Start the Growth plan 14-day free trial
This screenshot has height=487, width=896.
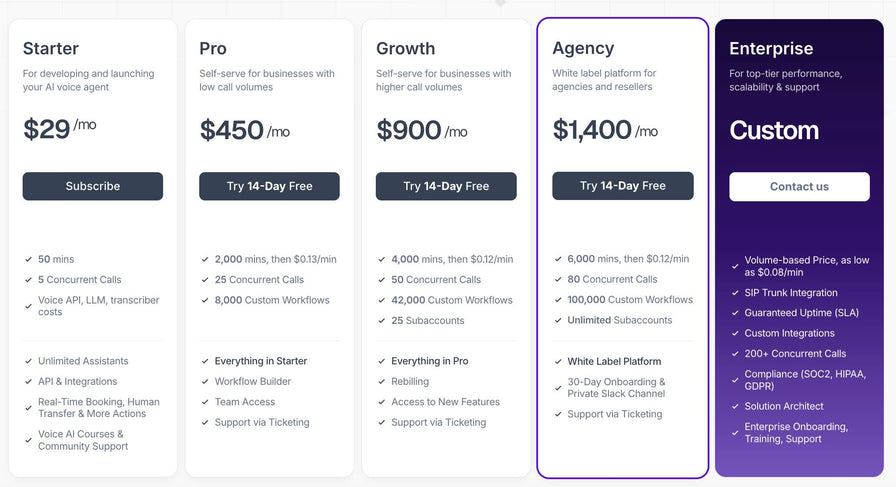pos(446,186)
